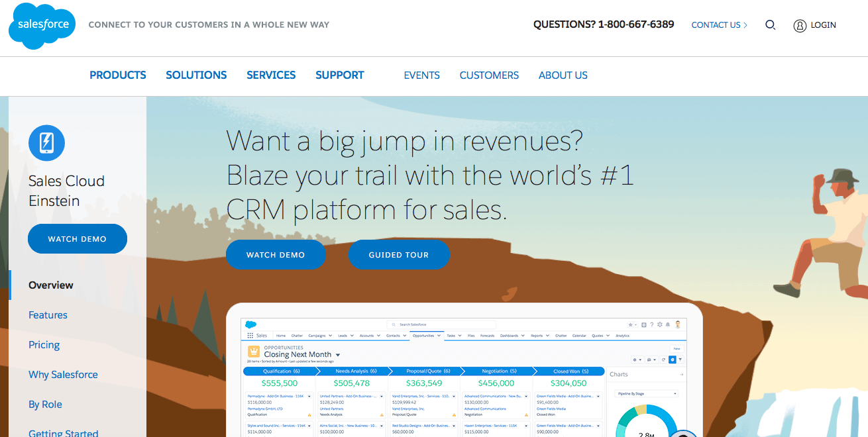Open Features in the sidebar
Screen dimensions: 868x437
click(48, 315)
